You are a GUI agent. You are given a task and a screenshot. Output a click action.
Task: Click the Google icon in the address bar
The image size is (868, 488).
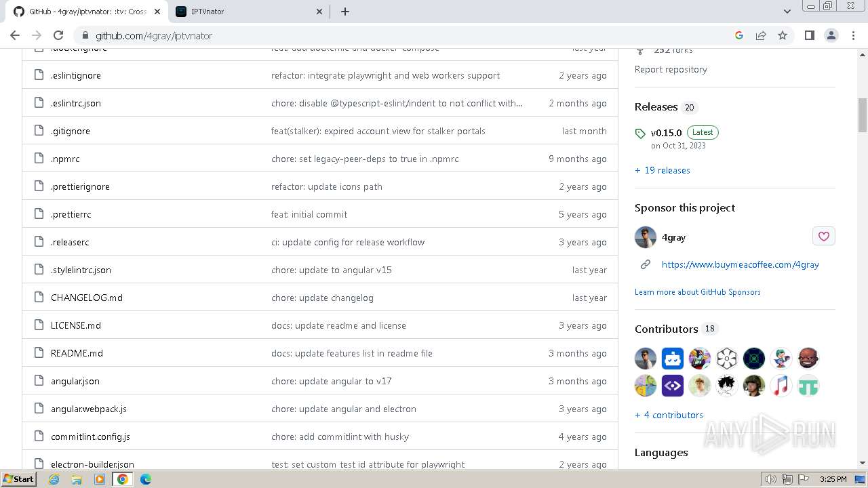tap(739, 35)
